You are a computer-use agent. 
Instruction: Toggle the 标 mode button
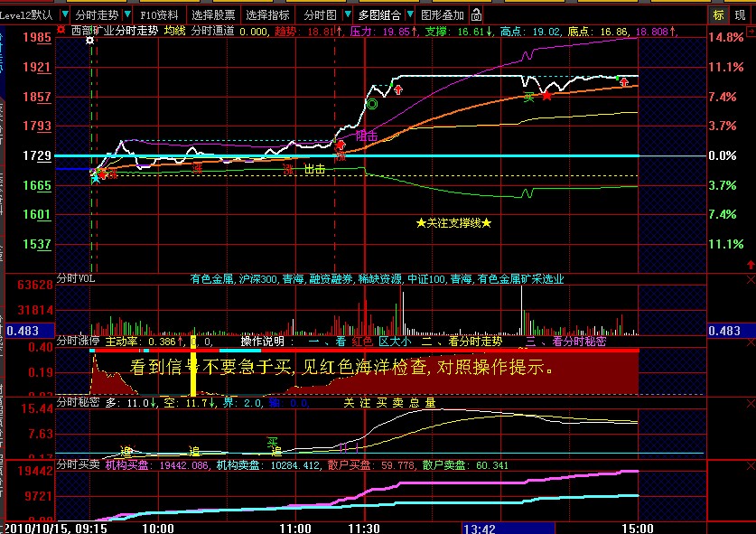(718, 15)
